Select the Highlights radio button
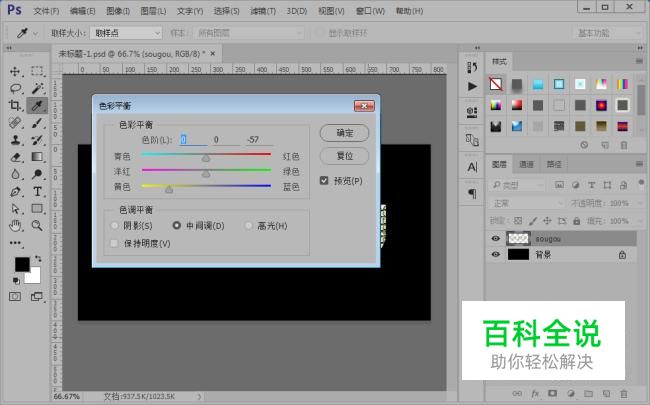 click(248, 226)
